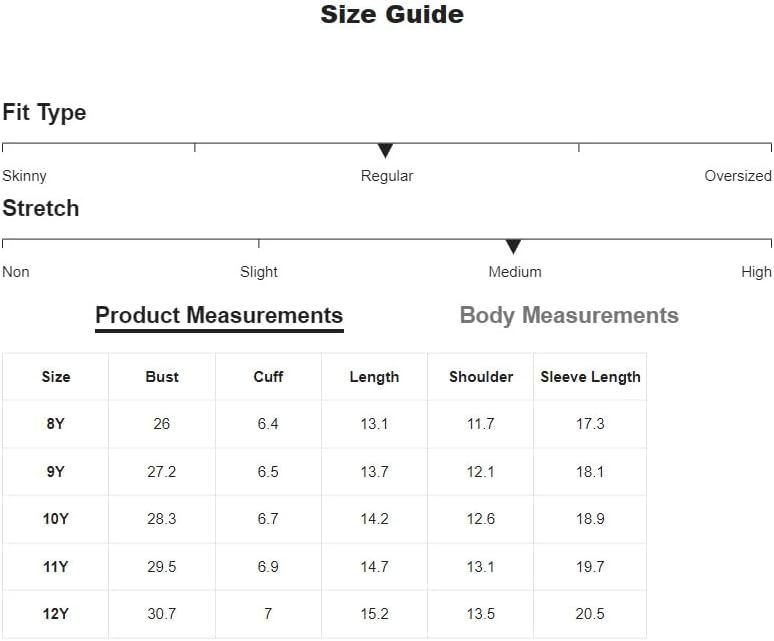
Task: Click the Fit Type triangle marker
Action: point(385,151)
